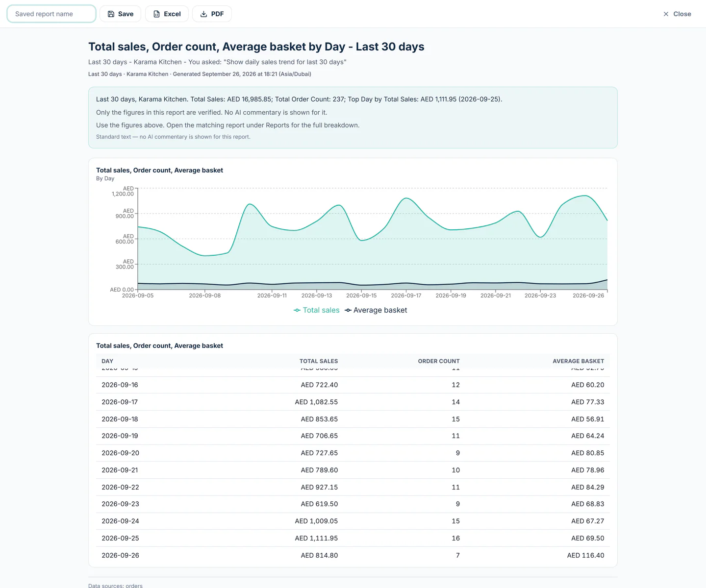Export the report to Excel
The width and height of the screenshot is (706, 588).
pos(167,14)
